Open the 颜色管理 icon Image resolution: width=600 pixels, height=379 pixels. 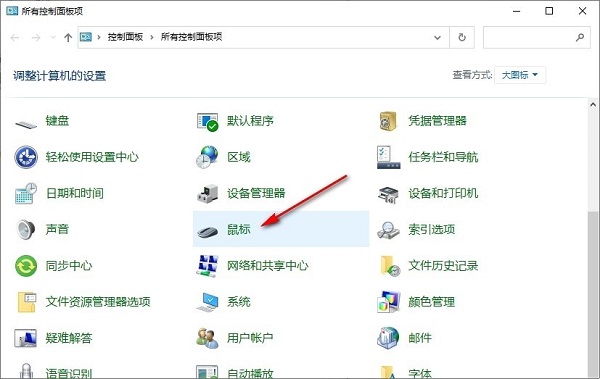[x=388, y=302]
